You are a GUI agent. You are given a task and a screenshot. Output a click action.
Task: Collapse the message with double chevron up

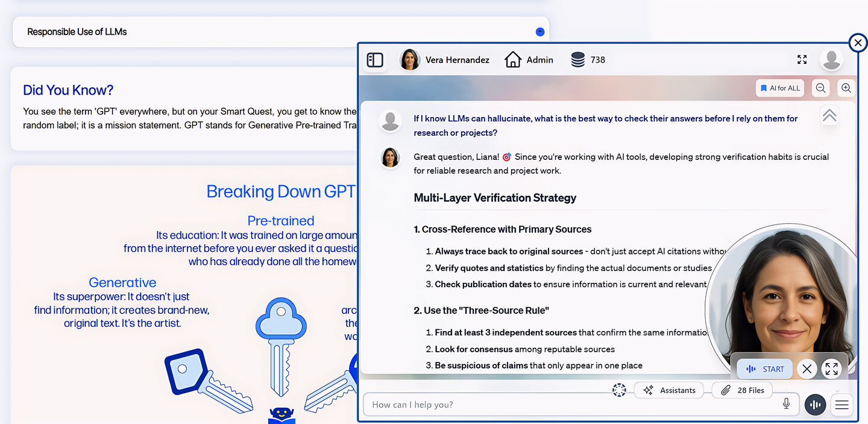tap(829, 115)
